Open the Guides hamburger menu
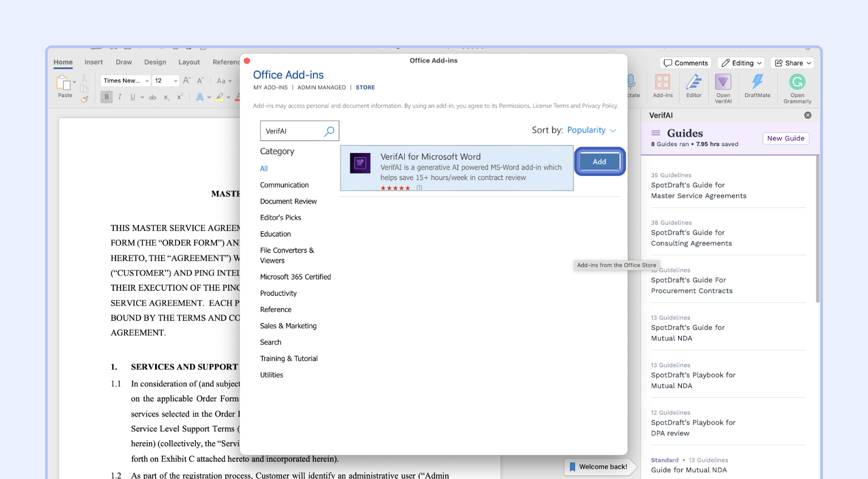The width and height of the screenshot is (868, 479). (656, 133)
